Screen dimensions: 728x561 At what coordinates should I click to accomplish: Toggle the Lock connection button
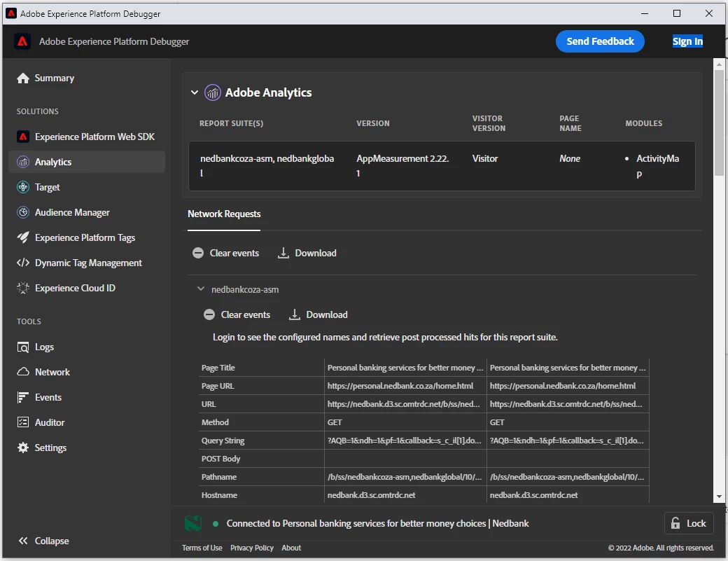(689, 523)
